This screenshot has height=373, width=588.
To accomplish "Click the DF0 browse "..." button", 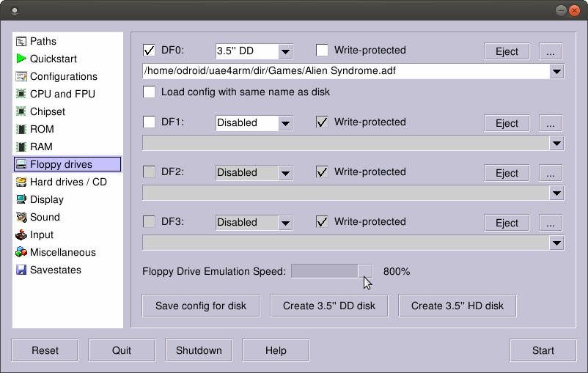I will (x=550, y=51).
